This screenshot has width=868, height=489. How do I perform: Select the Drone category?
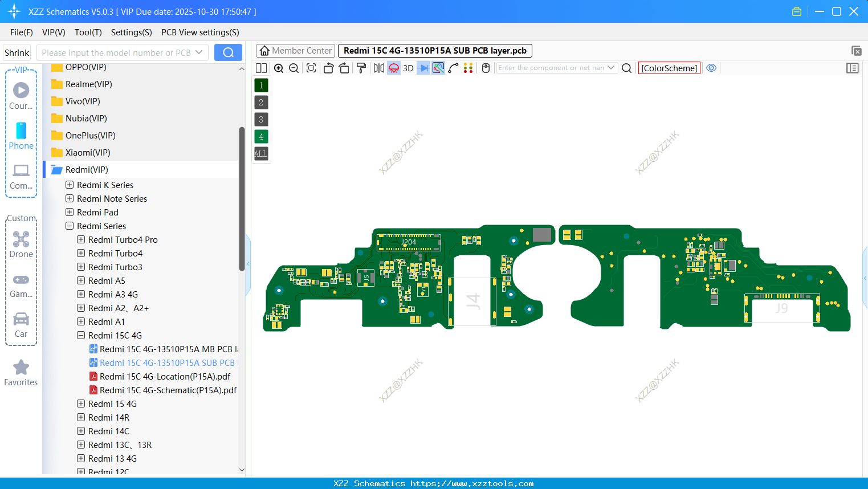21,244
